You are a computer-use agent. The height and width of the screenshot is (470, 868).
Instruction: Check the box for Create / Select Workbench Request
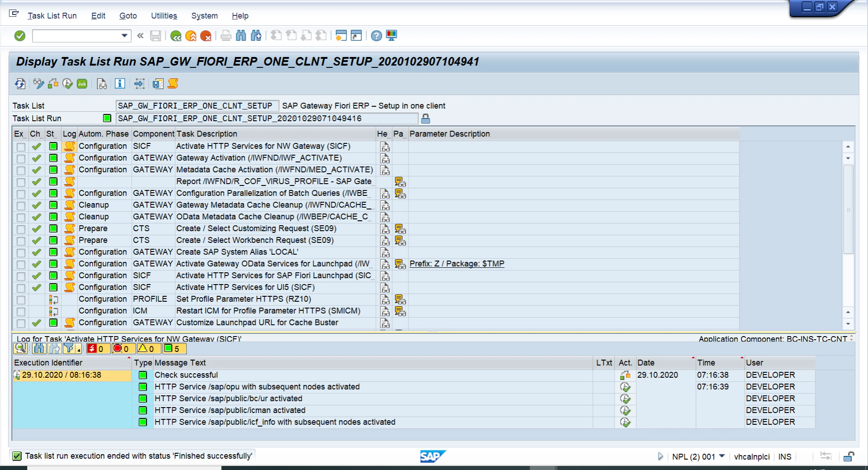point(21,241)
